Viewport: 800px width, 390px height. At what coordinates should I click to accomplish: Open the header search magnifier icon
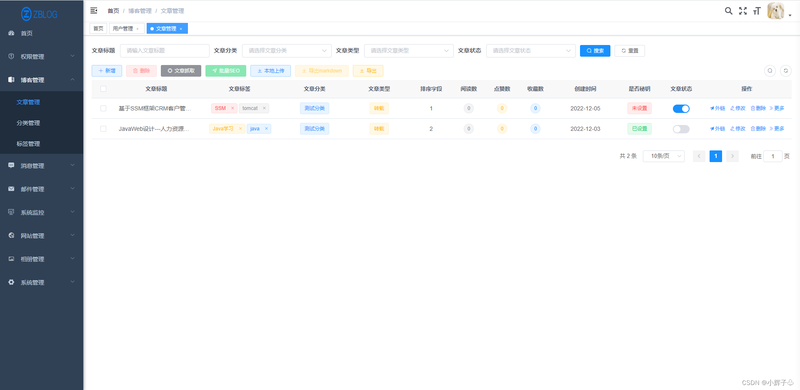click(729, 11)
